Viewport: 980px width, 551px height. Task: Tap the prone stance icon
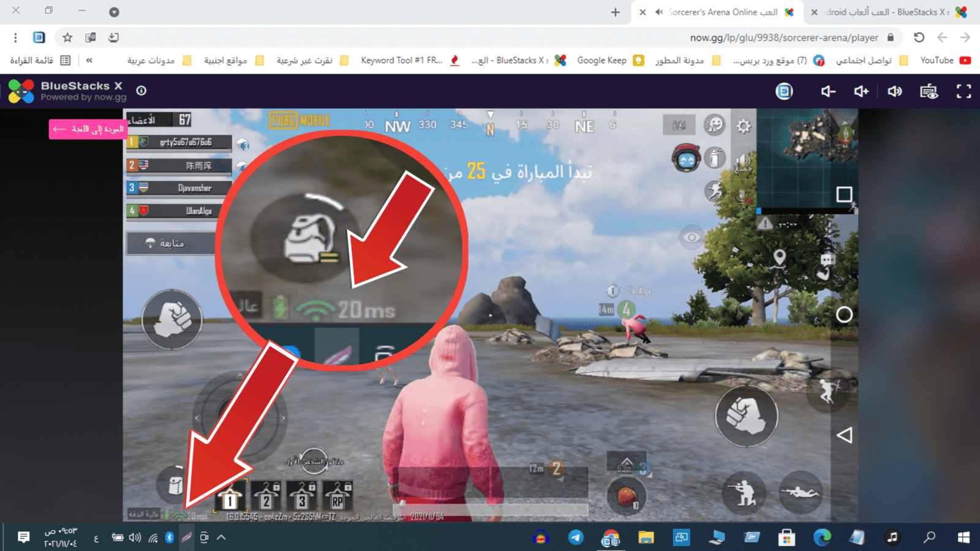click(x=800, y=492)
